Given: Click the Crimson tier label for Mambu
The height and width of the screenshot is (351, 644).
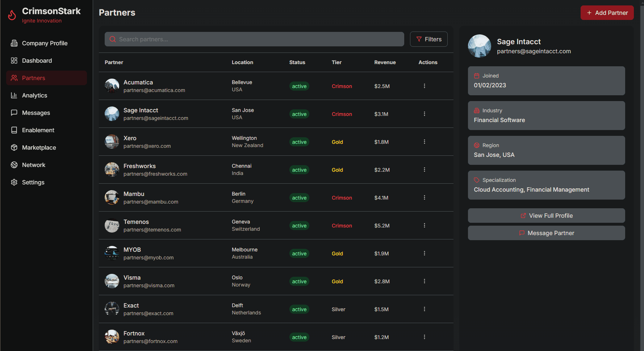Looking at the screenshot, I should pos(342,198).
